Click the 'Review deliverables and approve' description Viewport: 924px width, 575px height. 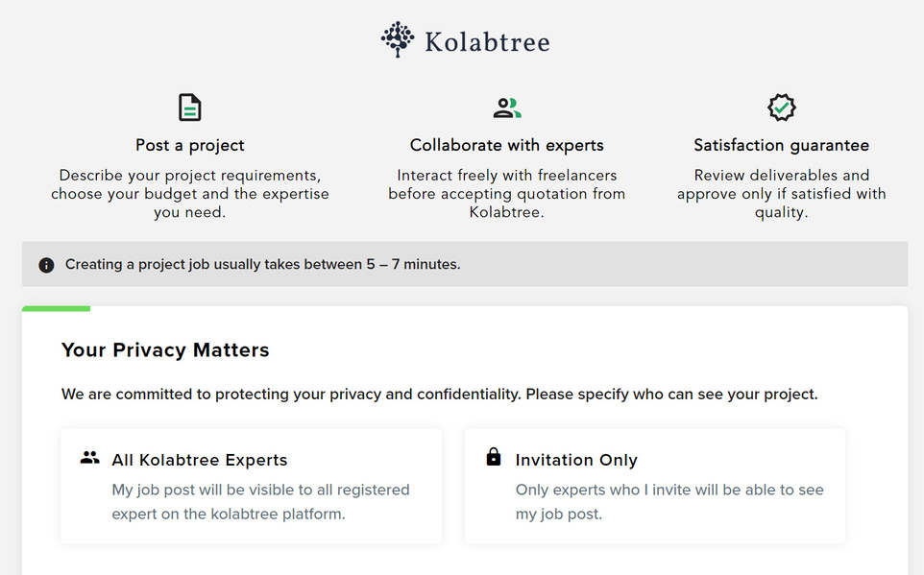point(782,194)
